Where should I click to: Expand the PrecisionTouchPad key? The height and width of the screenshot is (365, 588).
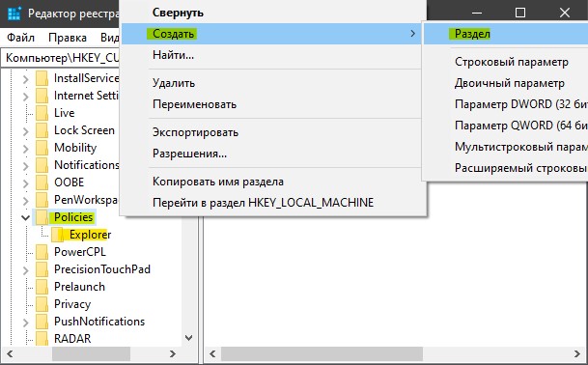(25, 270)
